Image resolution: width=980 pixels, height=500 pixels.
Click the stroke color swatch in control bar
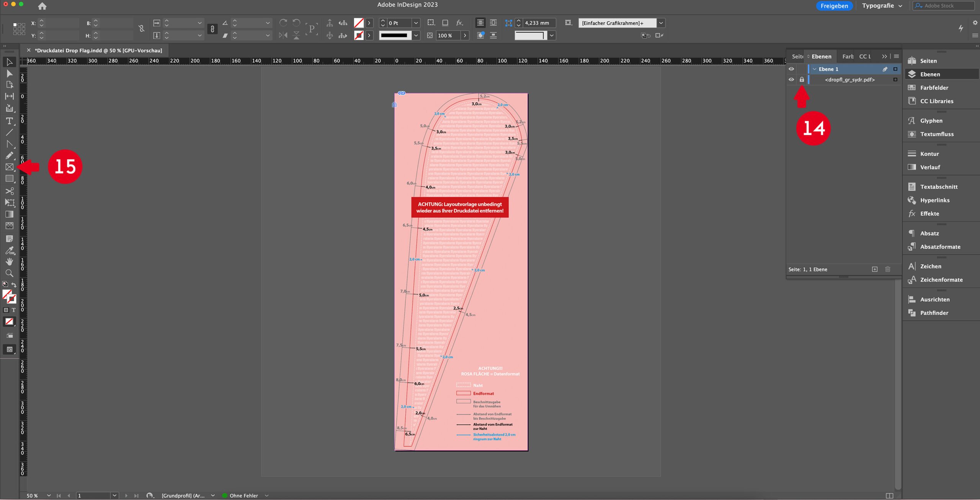(359, 36)
